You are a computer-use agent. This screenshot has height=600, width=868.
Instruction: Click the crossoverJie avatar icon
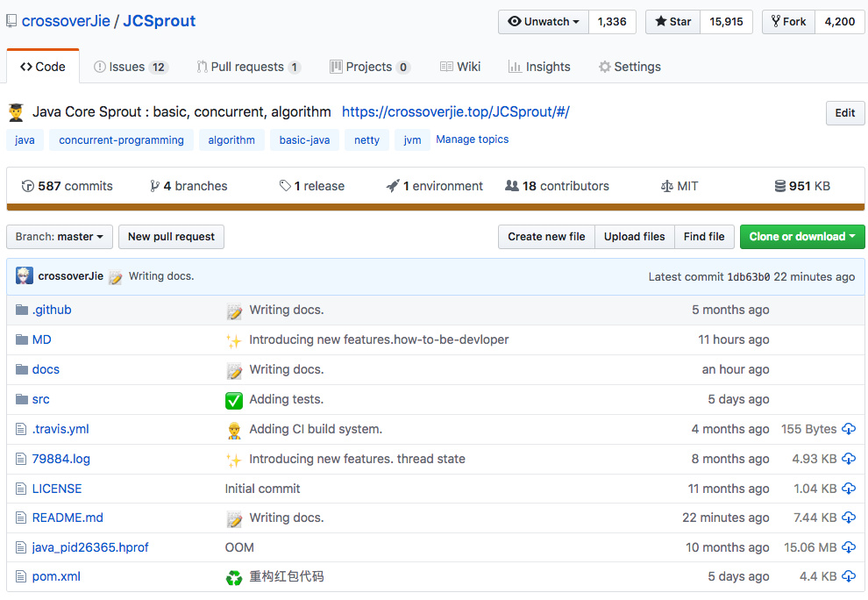pyautogui.click(x=25, y=276)
